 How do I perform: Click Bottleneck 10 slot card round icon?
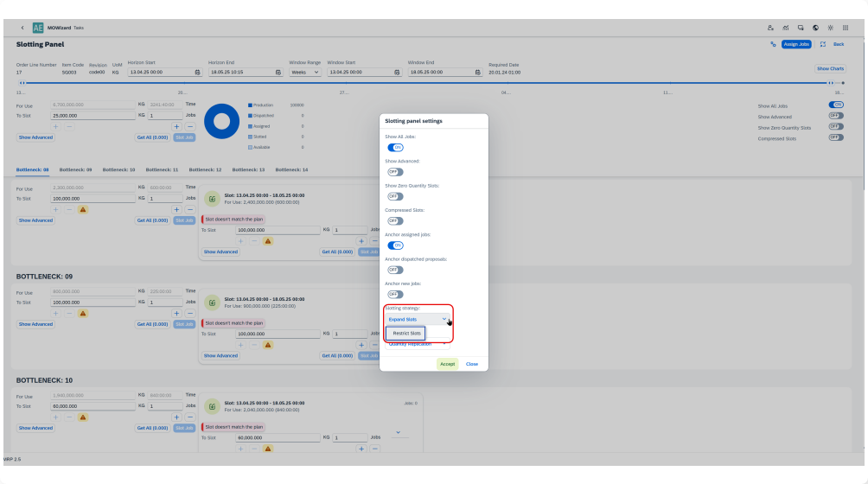(x=212, y=406)
